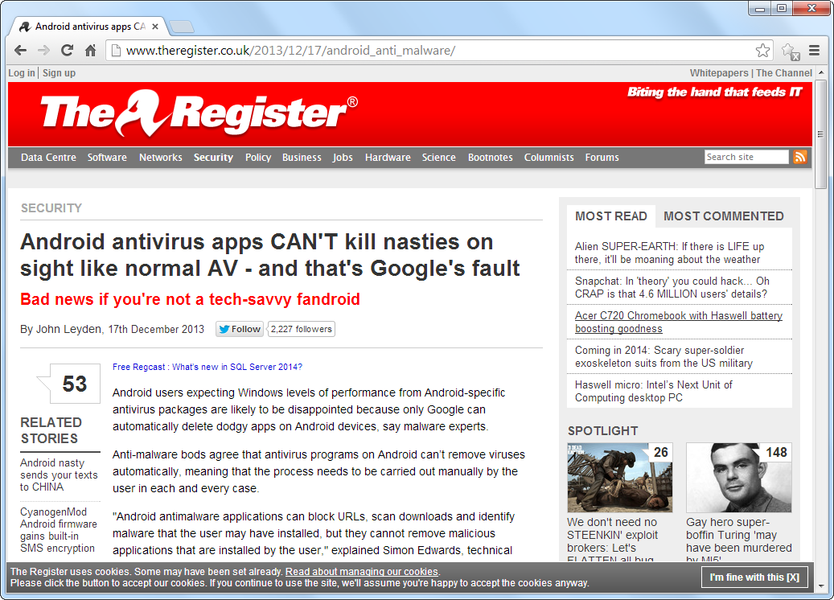
Task: Bookmark this page with the star icon
Action: pos(763,50)
